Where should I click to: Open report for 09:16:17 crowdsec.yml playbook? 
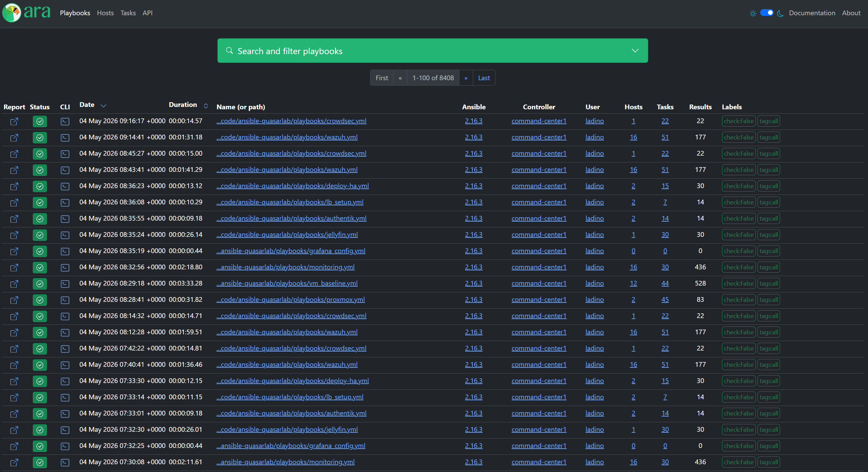coord(14,121)
